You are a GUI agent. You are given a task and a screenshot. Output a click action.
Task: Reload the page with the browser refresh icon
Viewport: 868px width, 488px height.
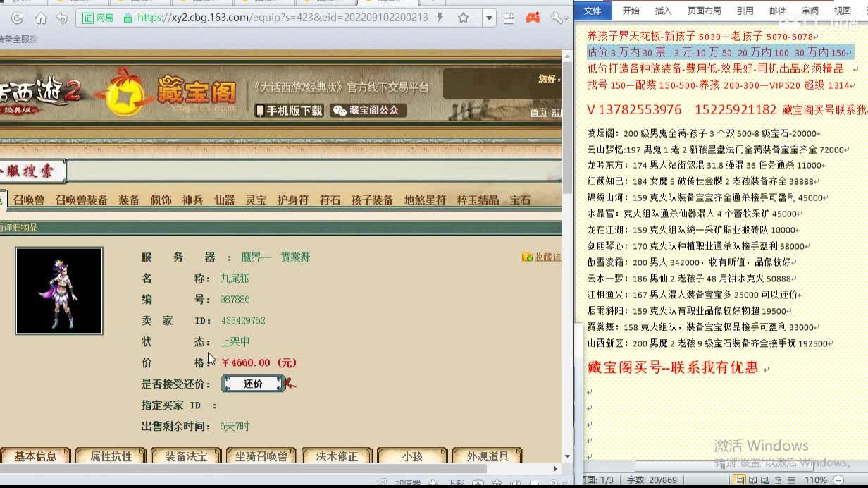coord(18,18)
